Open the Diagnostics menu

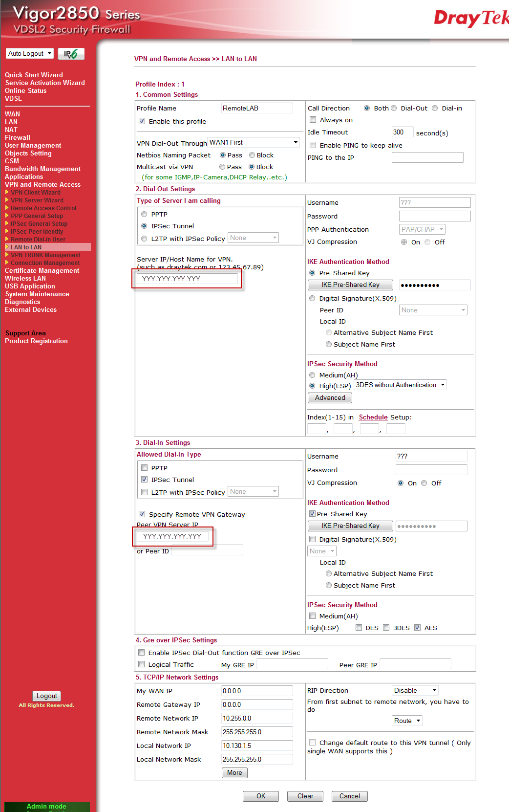pyautogui.click(x=22, y=302)
